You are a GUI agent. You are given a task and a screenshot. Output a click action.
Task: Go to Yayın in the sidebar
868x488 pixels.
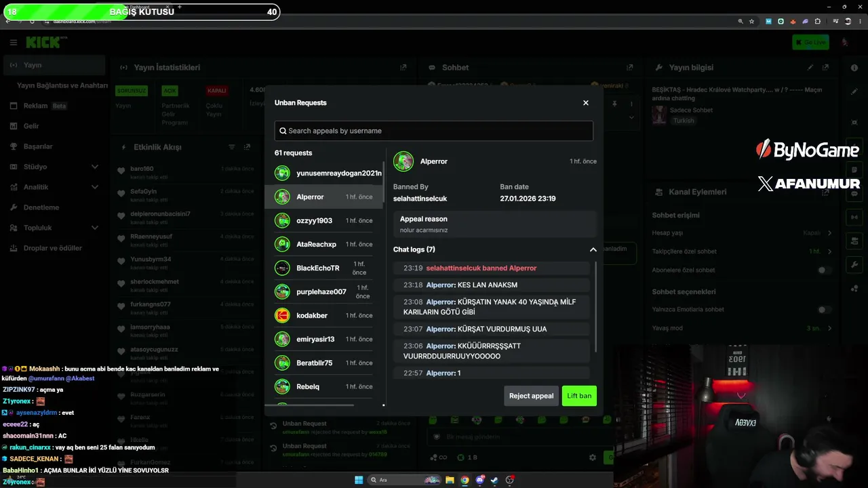click(x=54, y=65)
